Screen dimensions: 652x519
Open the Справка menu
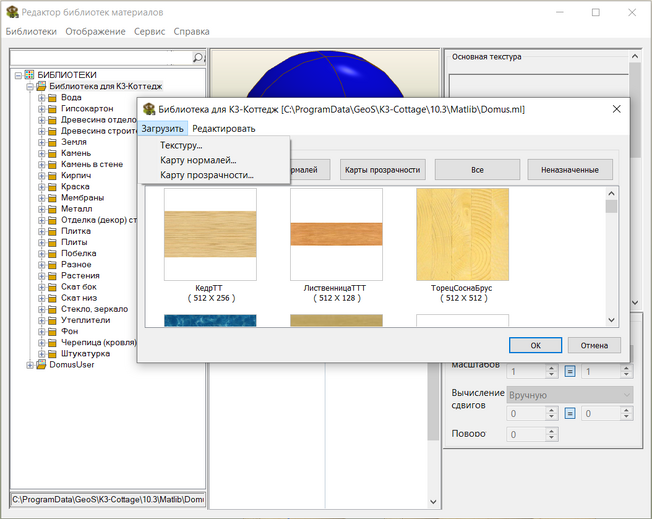191,32
